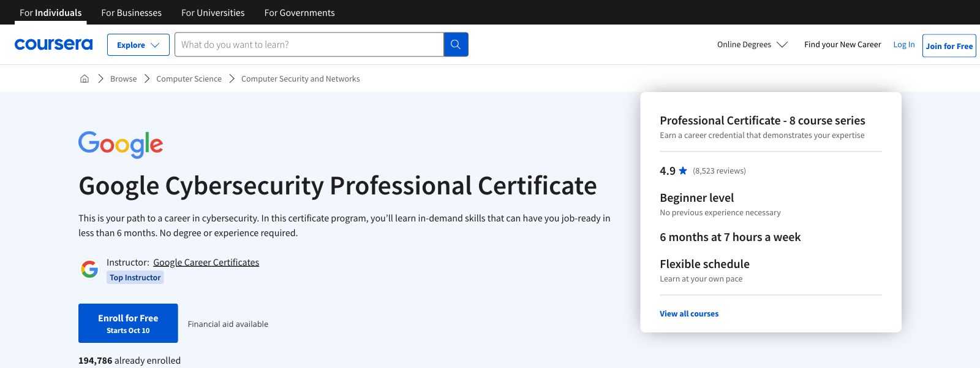Click the home icon in breadcrumb
This screenshot has height=368, width=980.
85,79
